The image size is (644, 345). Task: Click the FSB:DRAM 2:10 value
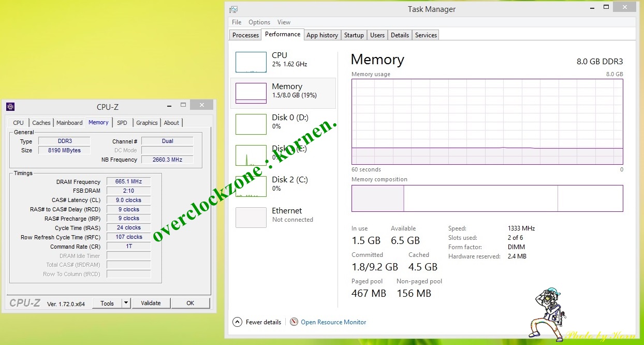point(128,191)
